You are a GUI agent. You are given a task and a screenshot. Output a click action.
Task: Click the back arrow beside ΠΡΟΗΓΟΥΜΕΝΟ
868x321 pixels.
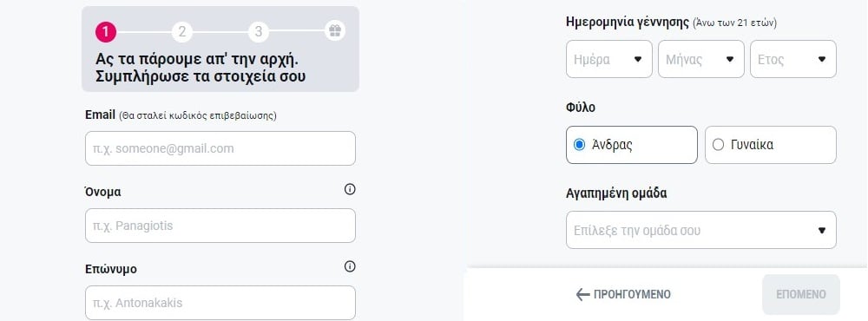tap(582, 294)
